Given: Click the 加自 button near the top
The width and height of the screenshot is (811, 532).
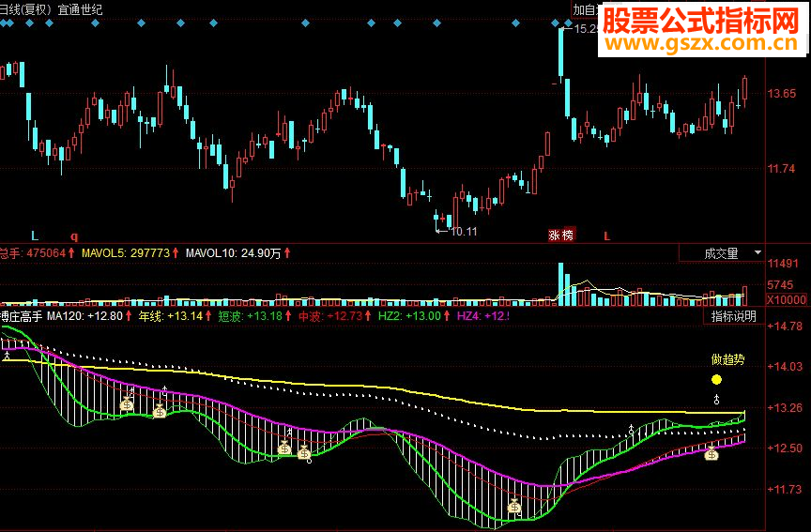Looking at the screenshot, I should pyautogui.click(x=586, y=9).
